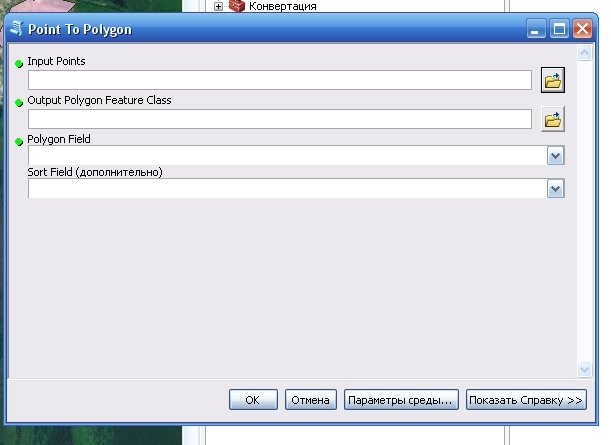Click the Отмена cancel button
The height and width of the screenshot is (445, 611).
tap(311, 400)
